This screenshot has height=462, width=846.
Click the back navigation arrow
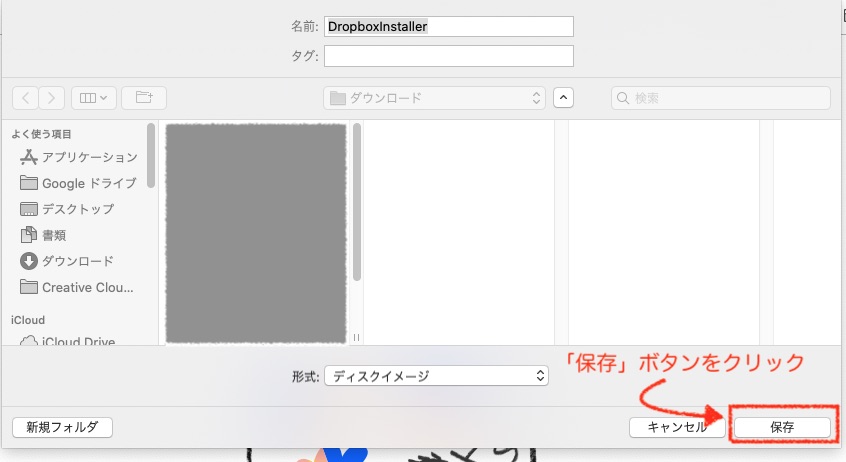point(25,98)
